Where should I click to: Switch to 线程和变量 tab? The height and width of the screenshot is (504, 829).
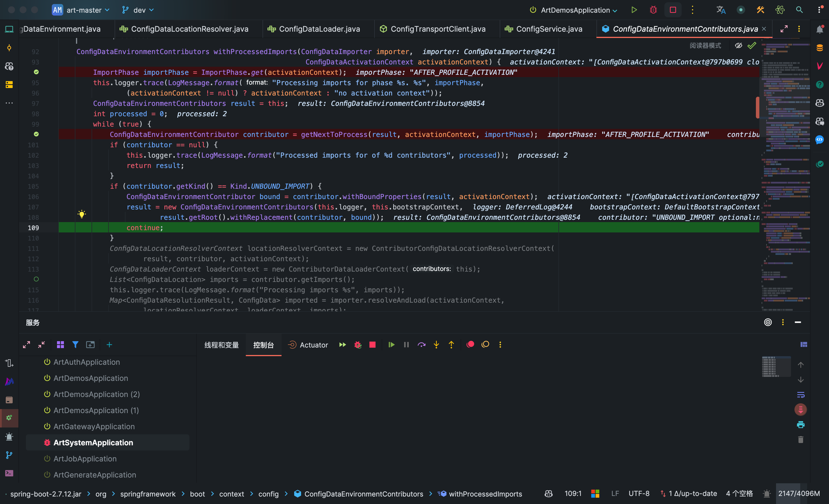click(x=221, y=345)
